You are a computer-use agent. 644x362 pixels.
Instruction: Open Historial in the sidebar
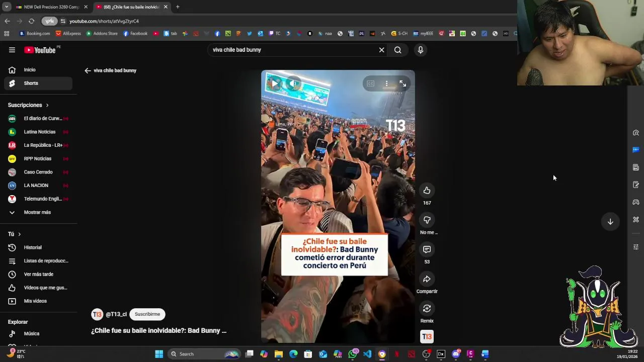[38, 247]
